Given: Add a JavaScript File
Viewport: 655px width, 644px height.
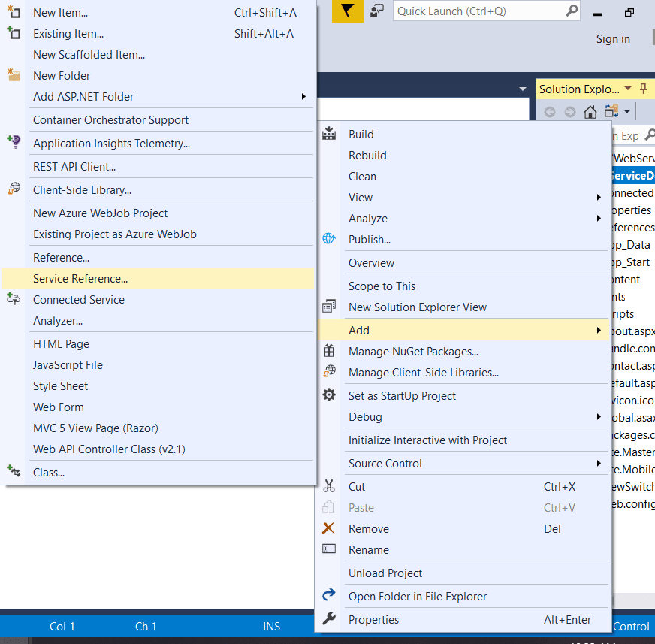Looking at the screenshot, I should 158,365.
